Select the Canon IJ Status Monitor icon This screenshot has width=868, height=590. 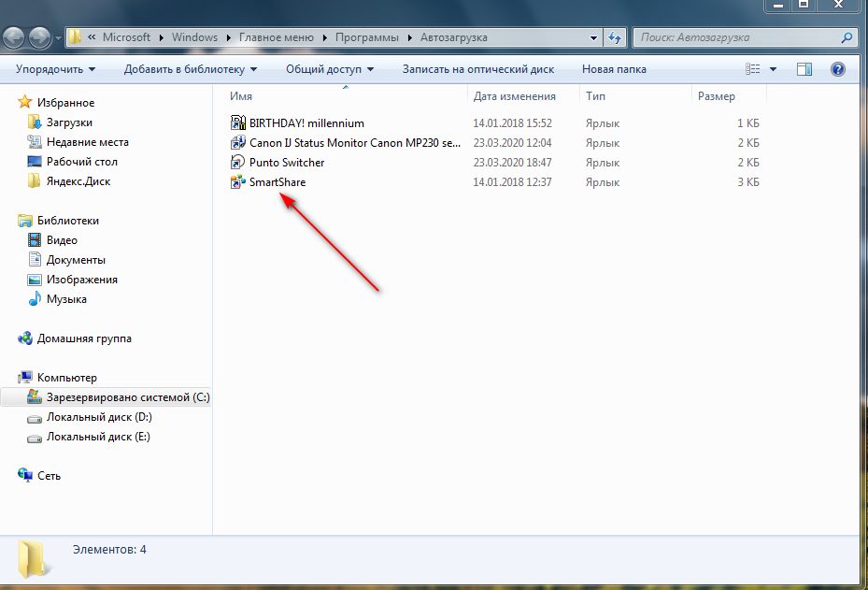click(x=237, y=143)
